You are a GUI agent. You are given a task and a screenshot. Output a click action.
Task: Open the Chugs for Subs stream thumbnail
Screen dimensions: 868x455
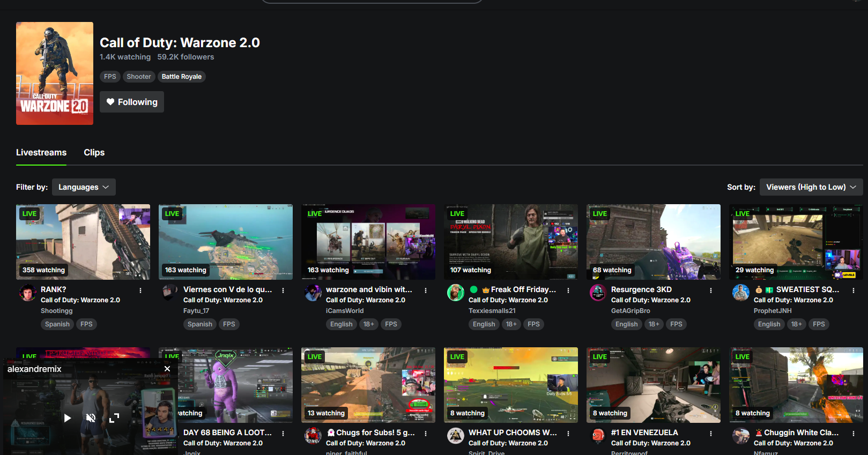(x=368, y=385)
